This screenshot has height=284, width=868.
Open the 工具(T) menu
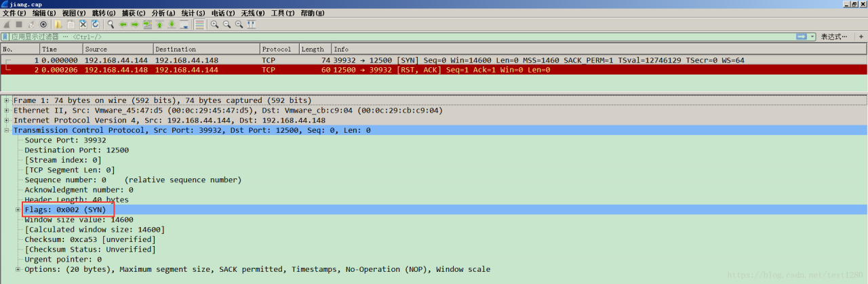[x=283, y=13]
